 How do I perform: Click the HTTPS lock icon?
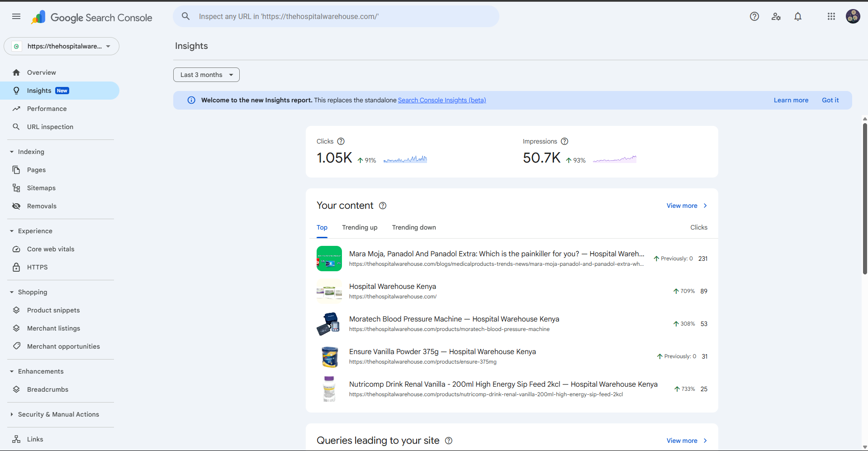tap(16, 267)
